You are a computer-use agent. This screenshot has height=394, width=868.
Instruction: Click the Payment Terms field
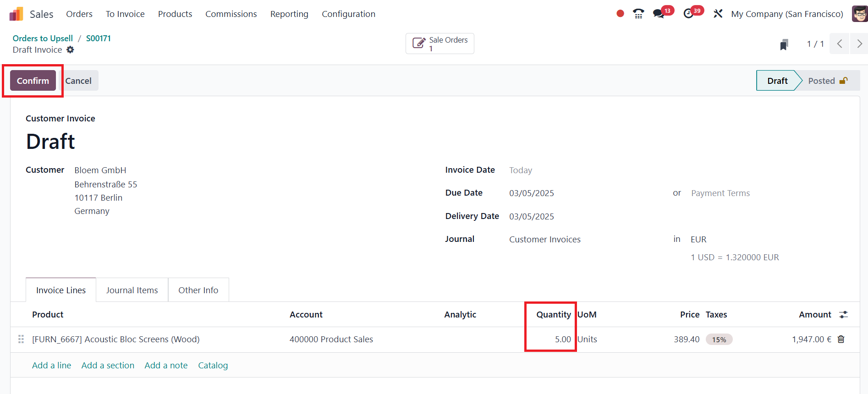coord(720,193)
